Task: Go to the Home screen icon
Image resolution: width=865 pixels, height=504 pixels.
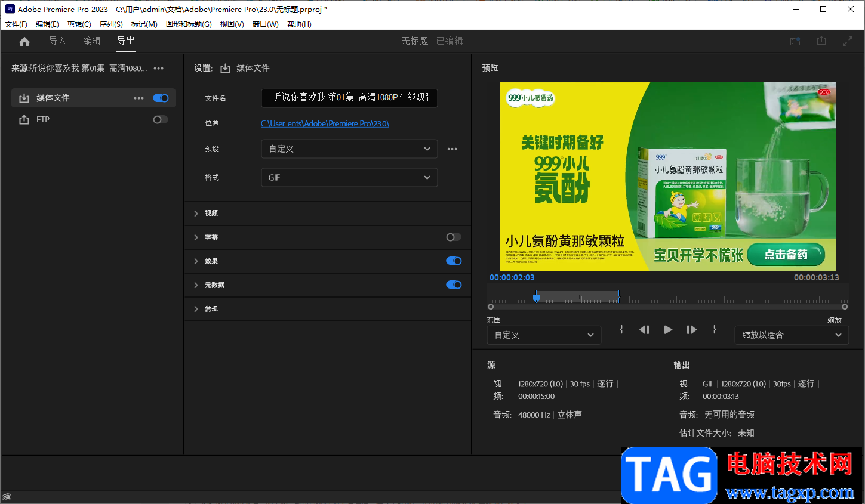Action: [24, 41]
